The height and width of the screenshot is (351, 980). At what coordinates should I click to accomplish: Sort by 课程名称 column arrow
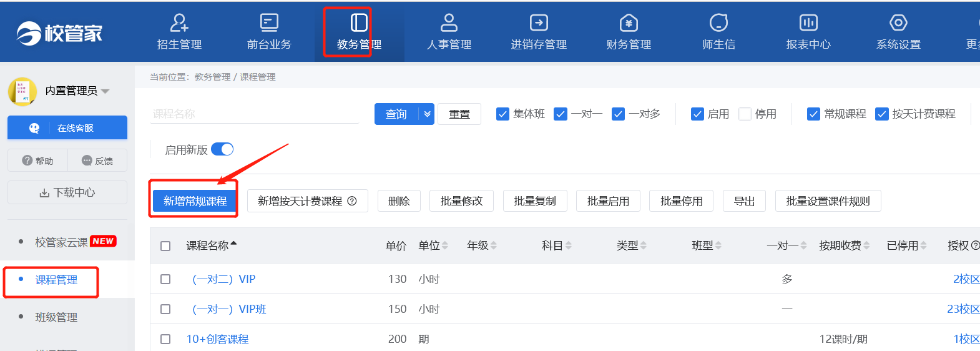(x=233, y=244)
